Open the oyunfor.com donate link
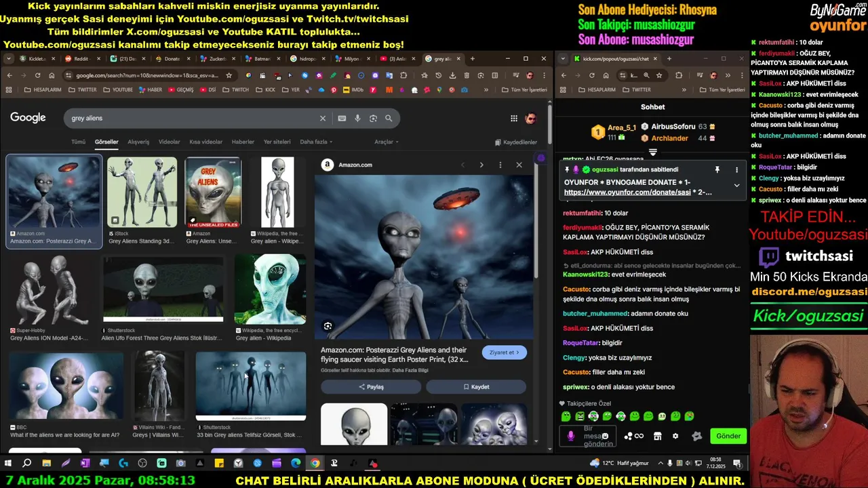This screenshot has width=868, height=488. tap(627, 192)
